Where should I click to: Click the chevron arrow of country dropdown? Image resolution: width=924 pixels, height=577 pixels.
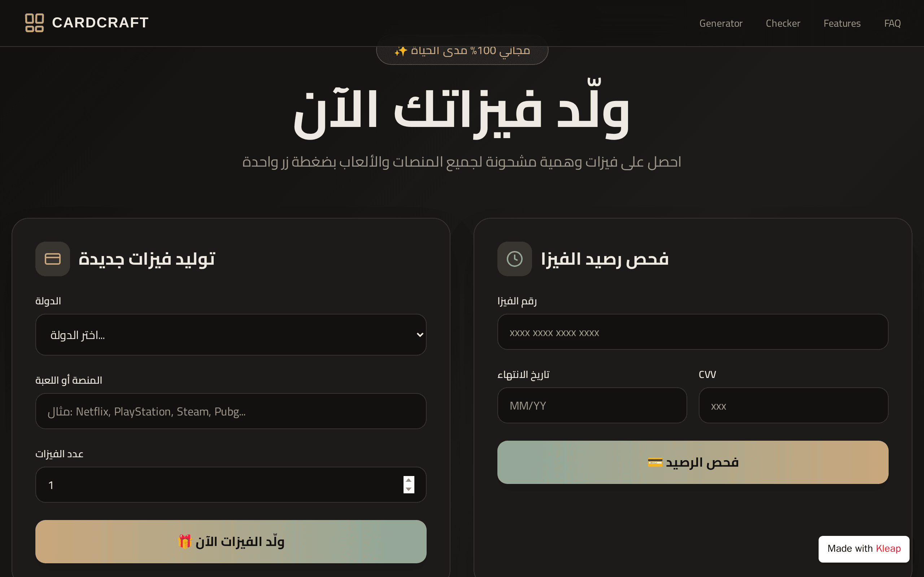tap(420, 335)
